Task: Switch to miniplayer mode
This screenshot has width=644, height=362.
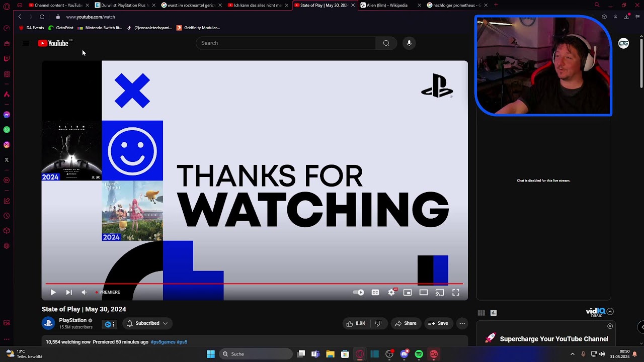Action: pyautogui.click(x=408, y=292)
